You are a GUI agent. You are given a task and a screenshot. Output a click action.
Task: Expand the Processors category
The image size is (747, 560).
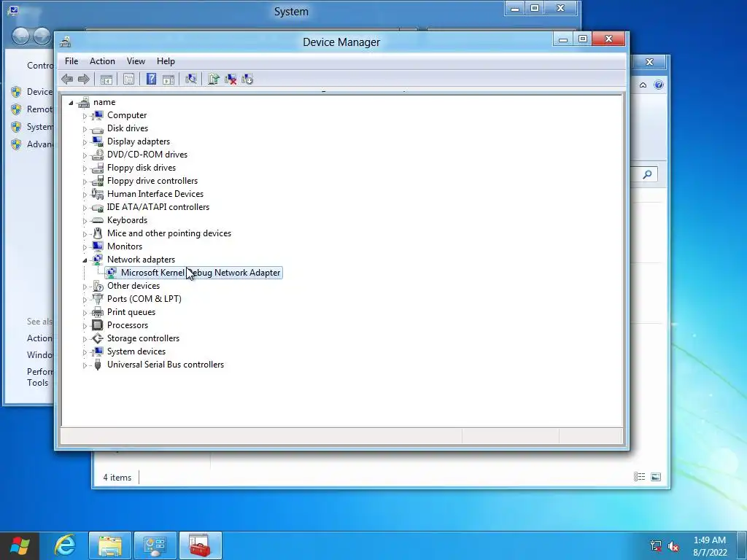coord(85,326)
